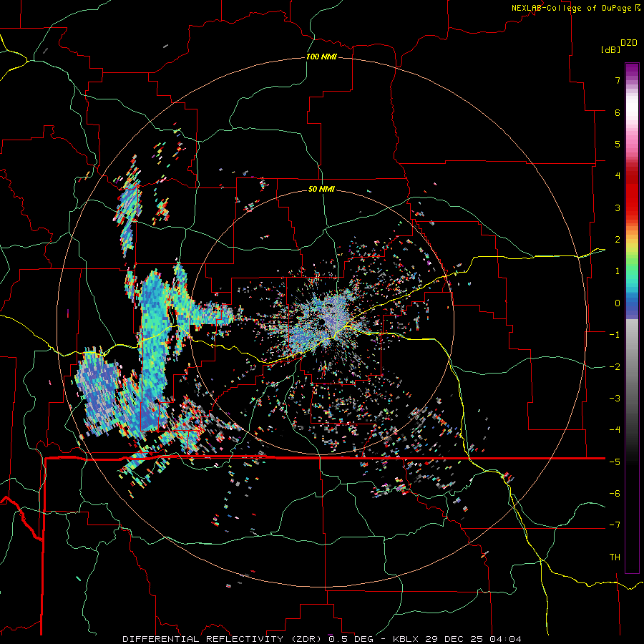The image size is (644, 644).
Task: Click the 50 NMI range ring label
Action: [x=321, y=189]
